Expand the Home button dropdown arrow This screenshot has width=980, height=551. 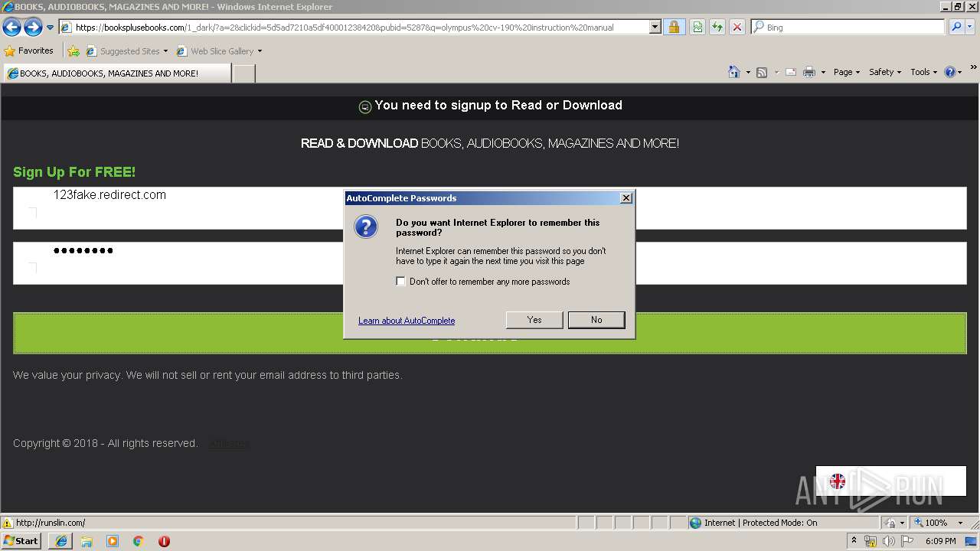[x=748, y=72]
